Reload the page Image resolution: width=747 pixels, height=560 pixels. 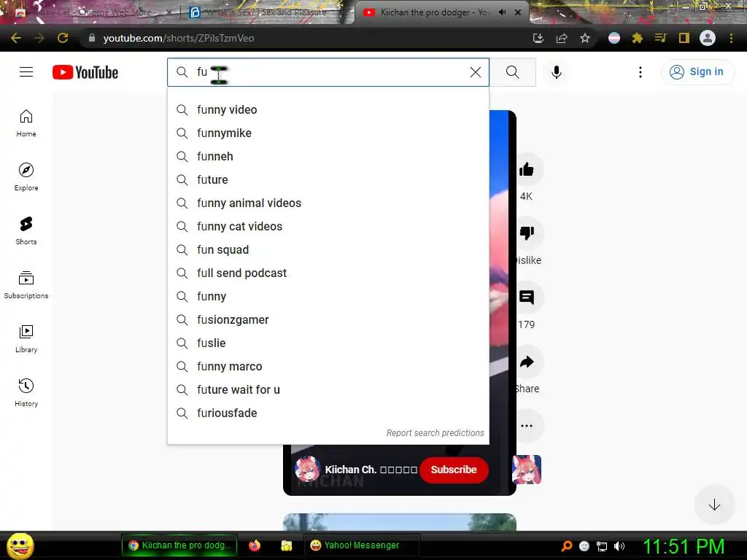(63, 38)
